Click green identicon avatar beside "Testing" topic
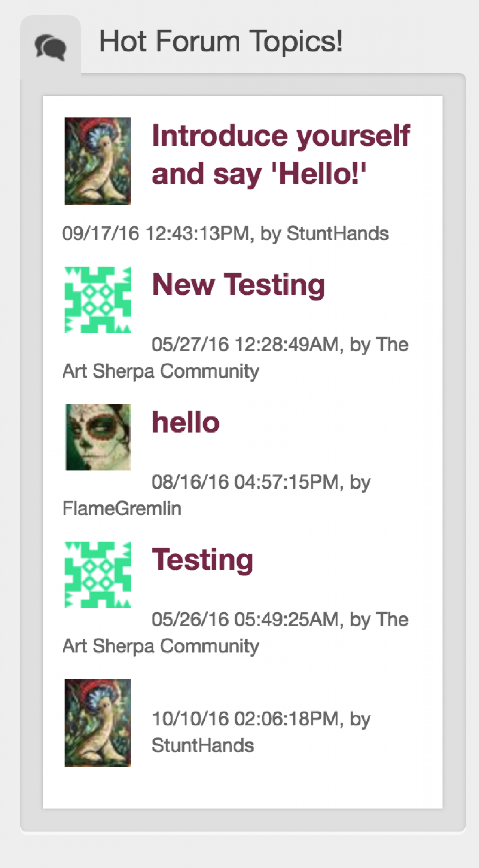 [x=98, y=575]
